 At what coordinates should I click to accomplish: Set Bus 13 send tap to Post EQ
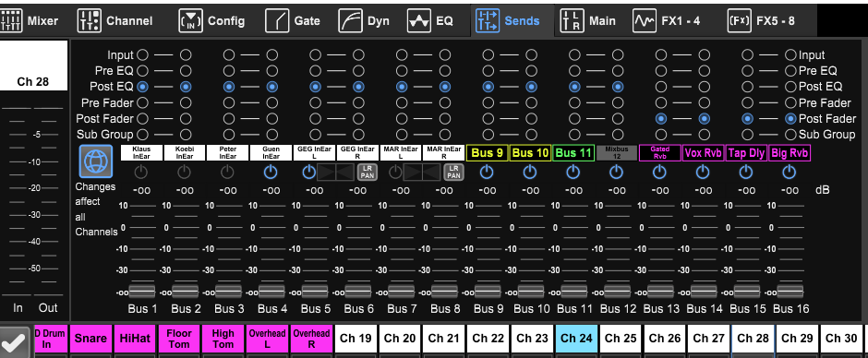point(660,87)
